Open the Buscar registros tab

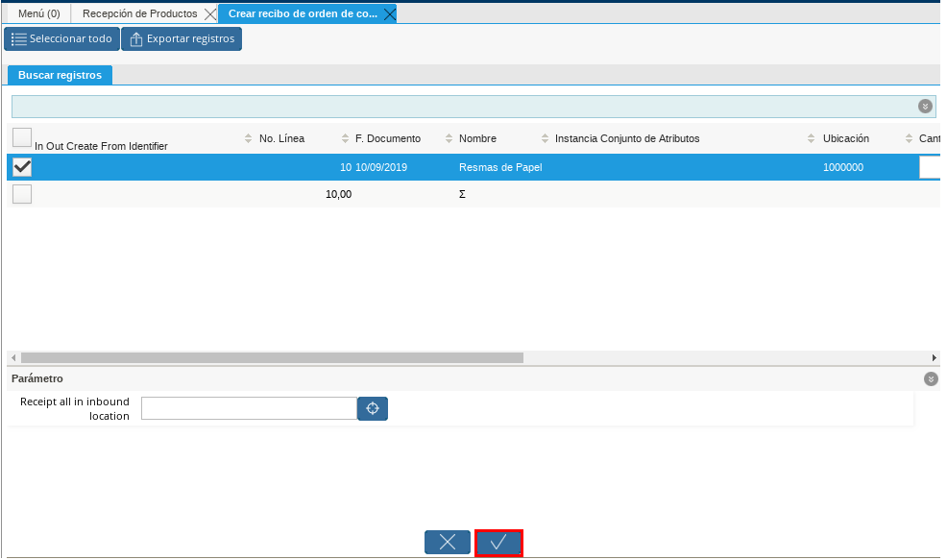click(x=60, y=75)
